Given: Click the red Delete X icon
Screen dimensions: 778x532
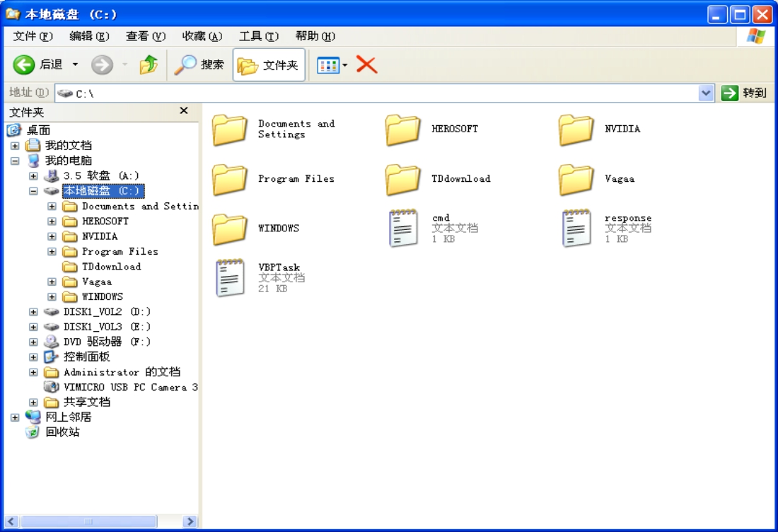Looking at the screenshot, I should 366,65.
